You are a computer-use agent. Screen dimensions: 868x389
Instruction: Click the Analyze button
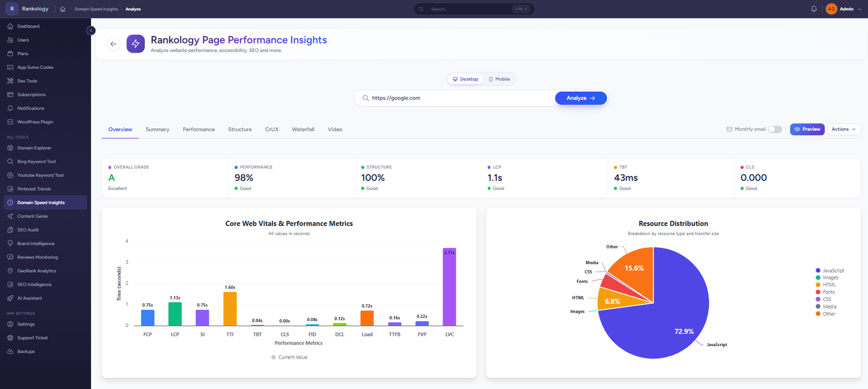(580, 98)
